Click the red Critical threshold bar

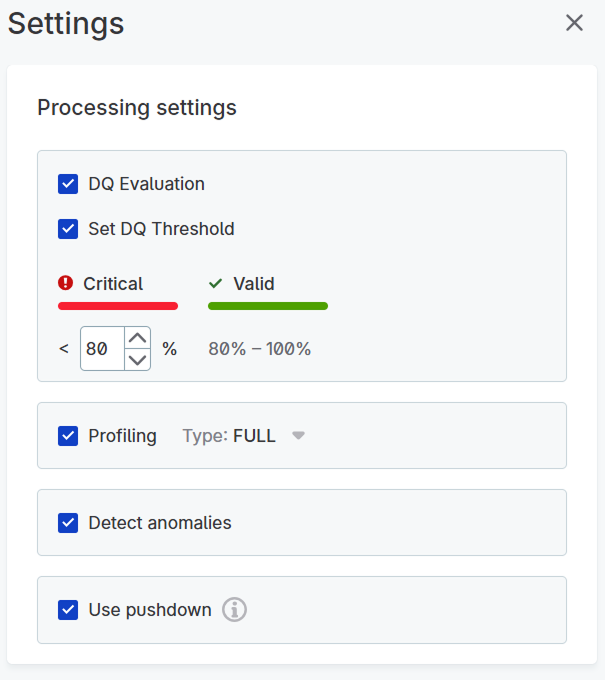pyautogui.click(x=118, y=306)
